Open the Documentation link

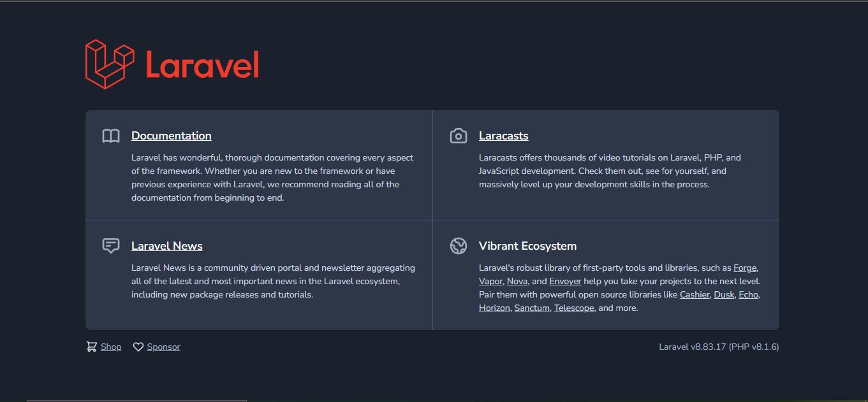click(x=172, y=136)
